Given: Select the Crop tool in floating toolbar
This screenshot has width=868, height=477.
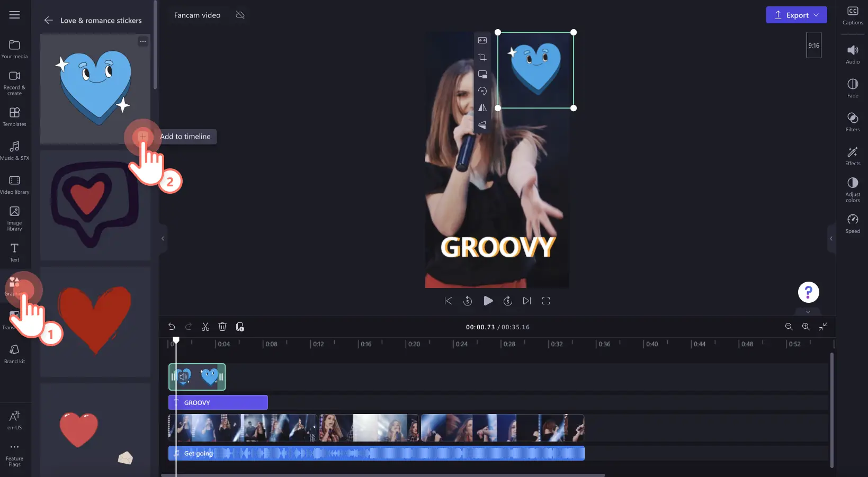Looking at the screenshot, I should click(x=482, y=57).
